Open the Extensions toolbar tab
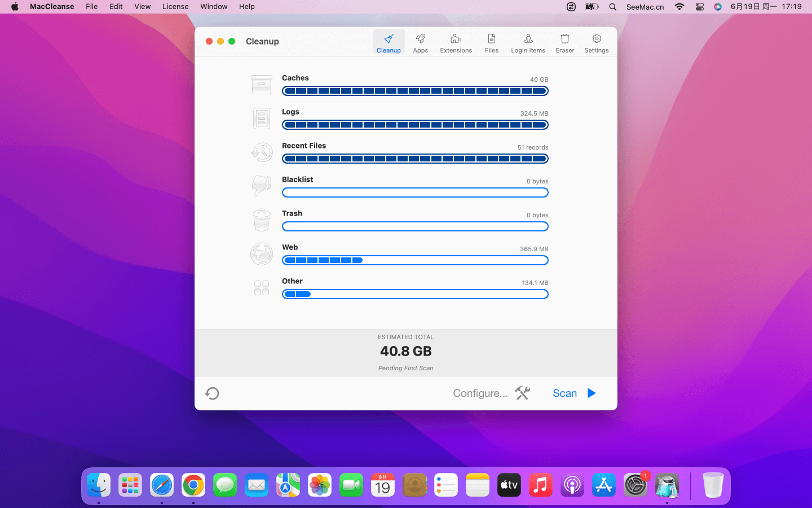Image resolution: width=812 pixels, height=508 pixels. 456,42
